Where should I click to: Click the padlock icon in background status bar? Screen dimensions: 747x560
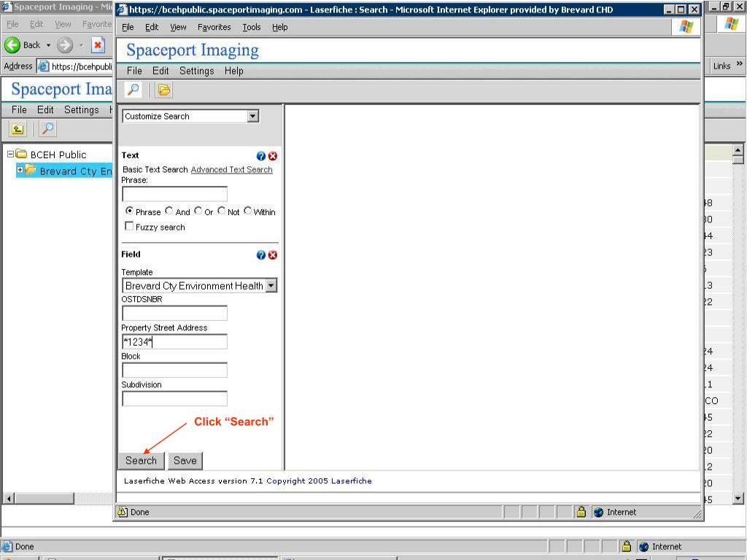(x=626, y=546)
